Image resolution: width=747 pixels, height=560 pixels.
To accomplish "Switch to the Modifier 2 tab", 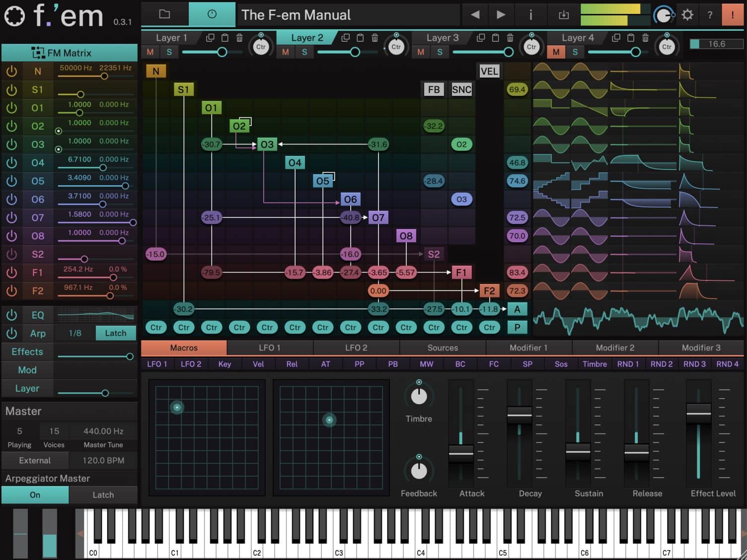I will click(x=615, y=348).
